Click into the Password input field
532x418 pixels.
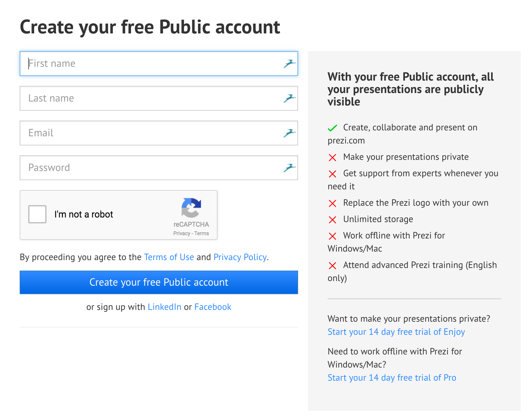[159, 168]
